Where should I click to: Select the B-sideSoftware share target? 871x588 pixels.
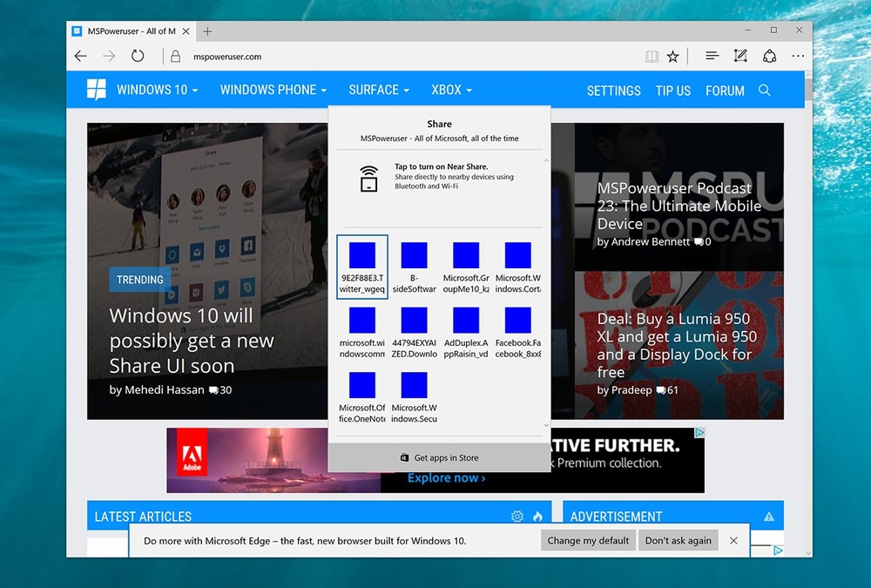pyautogui.click(x=415, y=267)
